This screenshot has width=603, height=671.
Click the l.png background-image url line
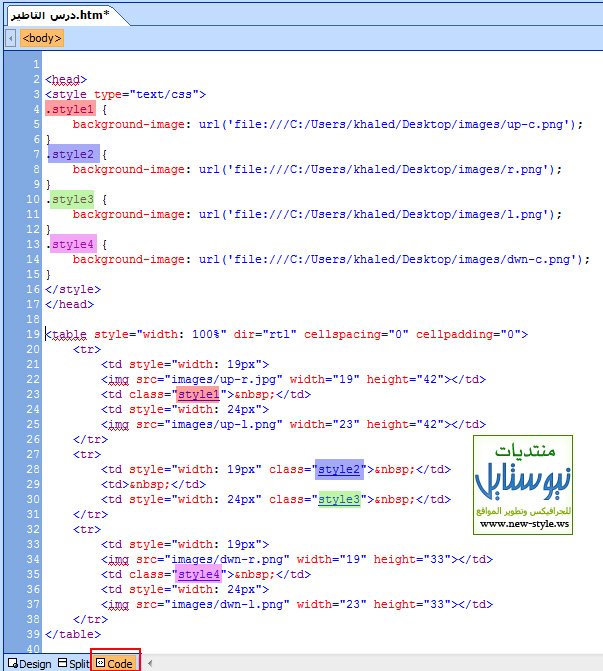[x=317, y=214]
